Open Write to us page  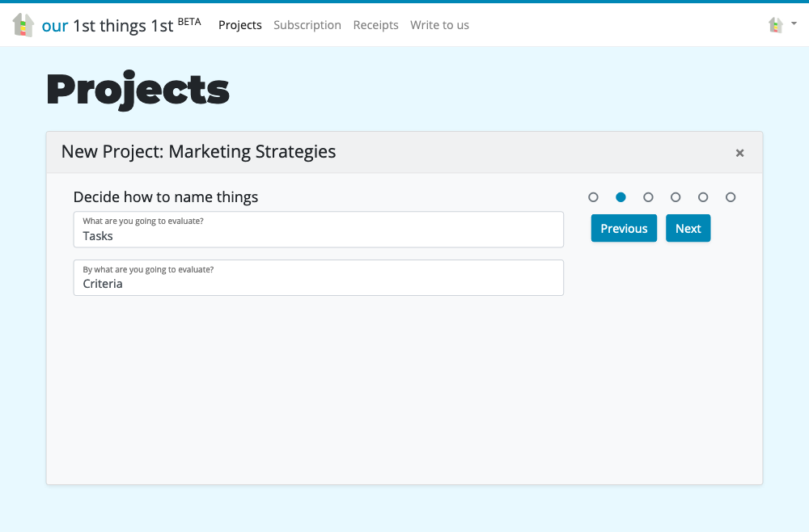[x=439, y=25]
